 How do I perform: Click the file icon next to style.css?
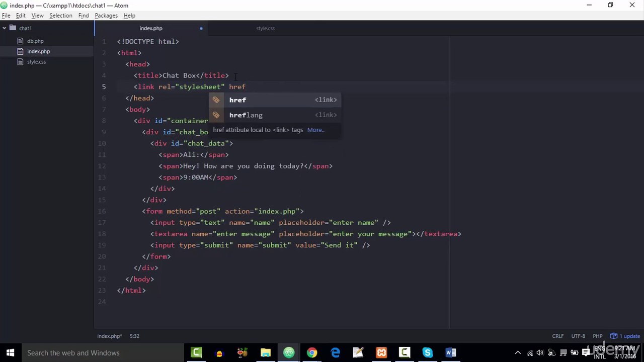click(x=20, y=62)
